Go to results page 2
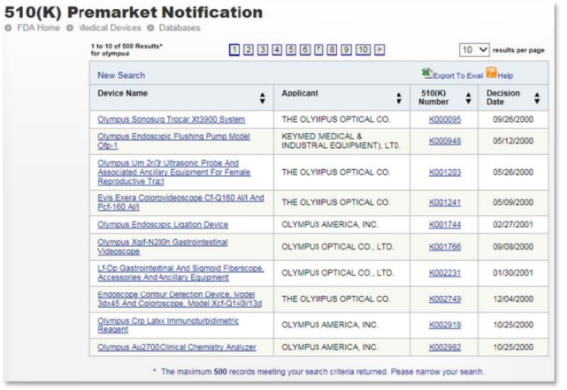The image size is (567, 390). pyautogui.click(x=248, y=50)
